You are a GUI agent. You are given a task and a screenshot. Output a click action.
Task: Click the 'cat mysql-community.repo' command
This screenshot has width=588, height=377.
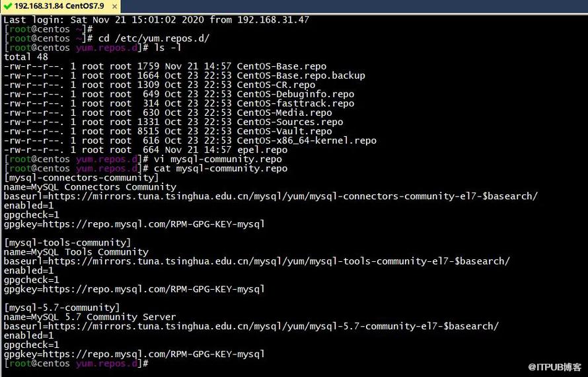click(x=221, y=169)
